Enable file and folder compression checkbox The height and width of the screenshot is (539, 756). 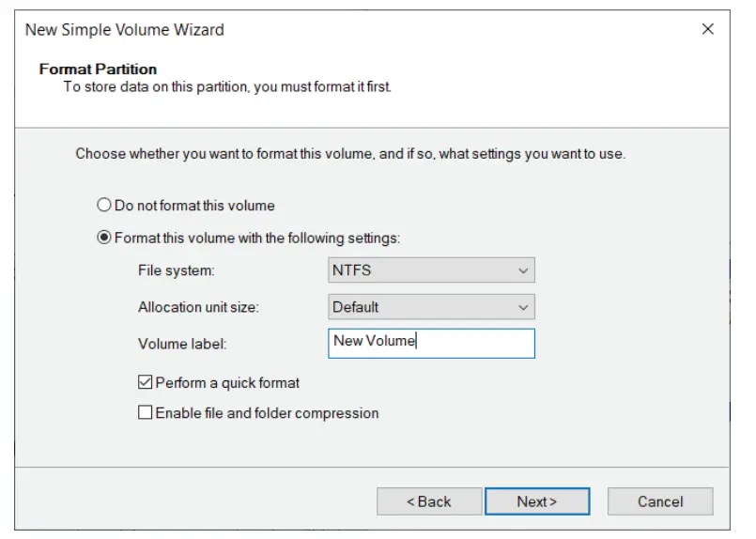[x=145, y=412]
